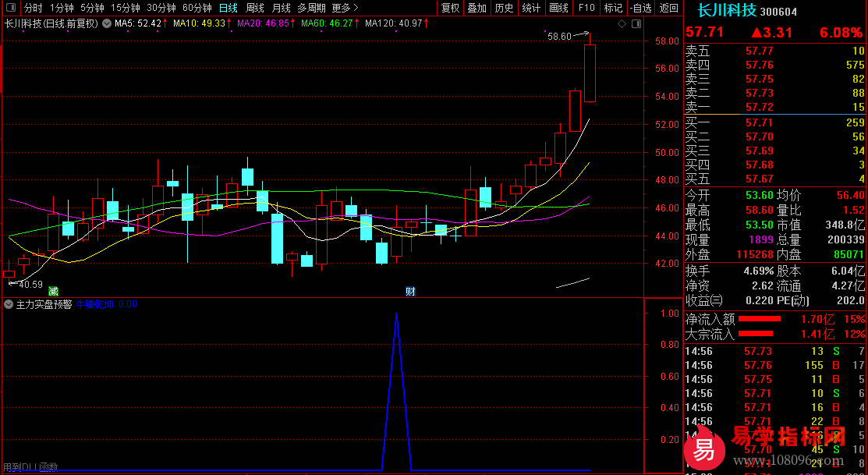Click the 减 marker under chart
868x475 pixels.
(53, 291)
